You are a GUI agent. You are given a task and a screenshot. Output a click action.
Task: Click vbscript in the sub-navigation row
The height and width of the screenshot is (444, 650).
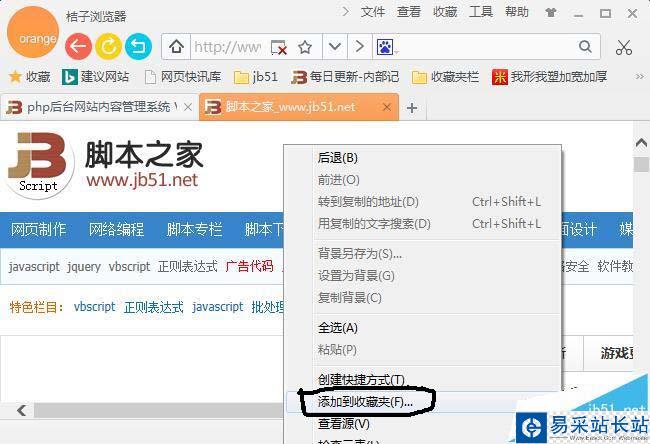coord(129,266)
